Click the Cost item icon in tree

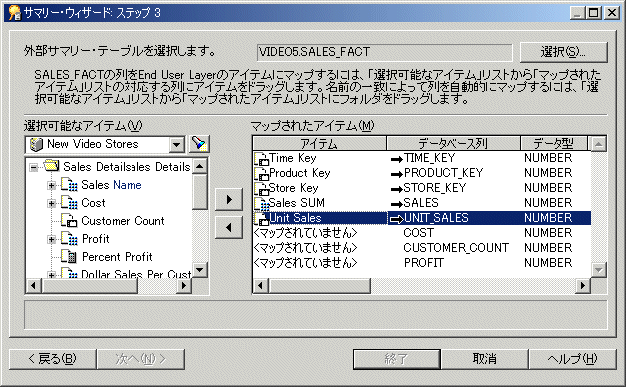tap(69, 202)
